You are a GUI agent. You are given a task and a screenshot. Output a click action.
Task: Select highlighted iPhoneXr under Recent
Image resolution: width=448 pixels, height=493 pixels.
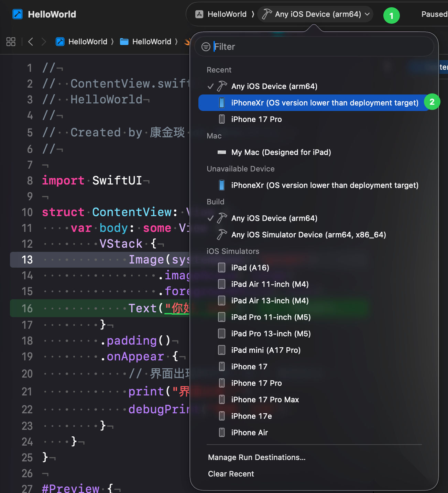314,103
